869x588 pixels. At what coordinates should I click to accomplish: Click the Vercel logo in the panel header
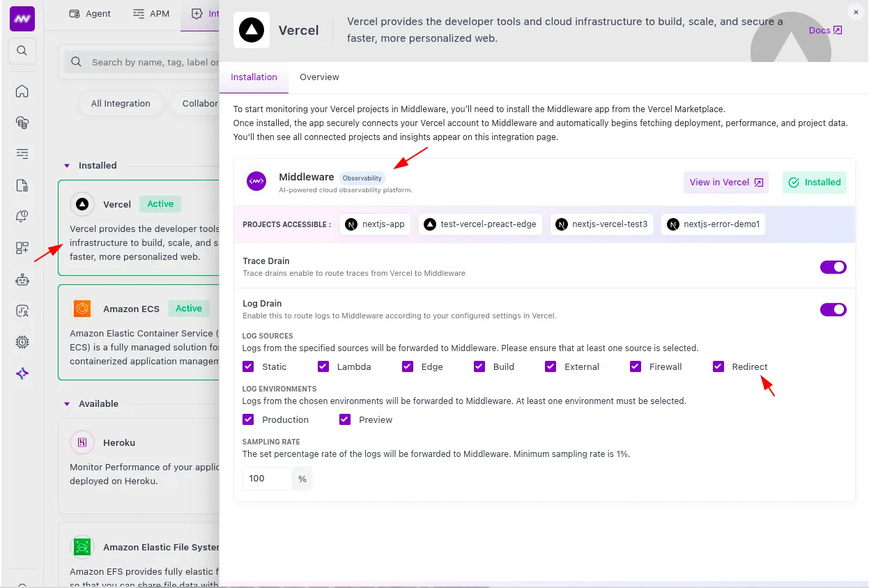point(251,30)
